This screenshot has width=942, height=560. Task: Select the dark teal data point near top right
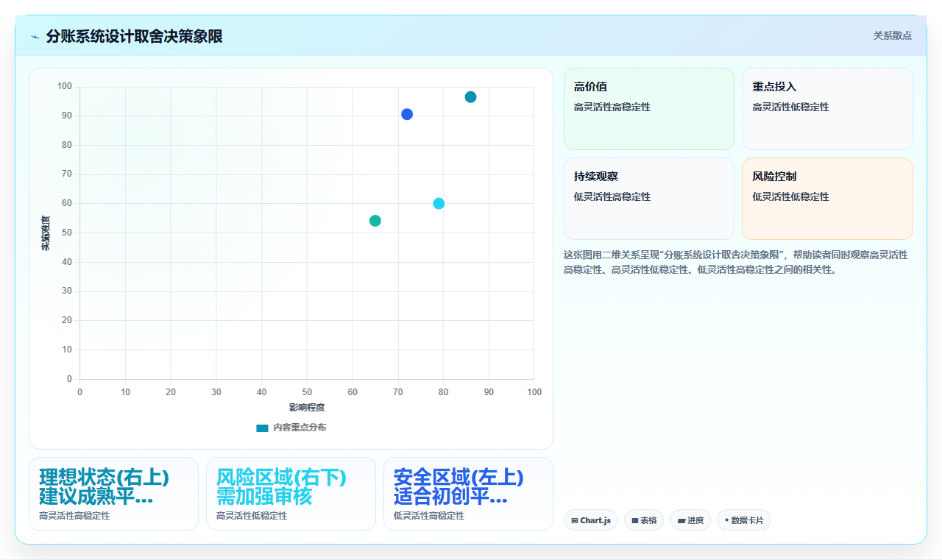pyautogui.click(x=470, y=97)
